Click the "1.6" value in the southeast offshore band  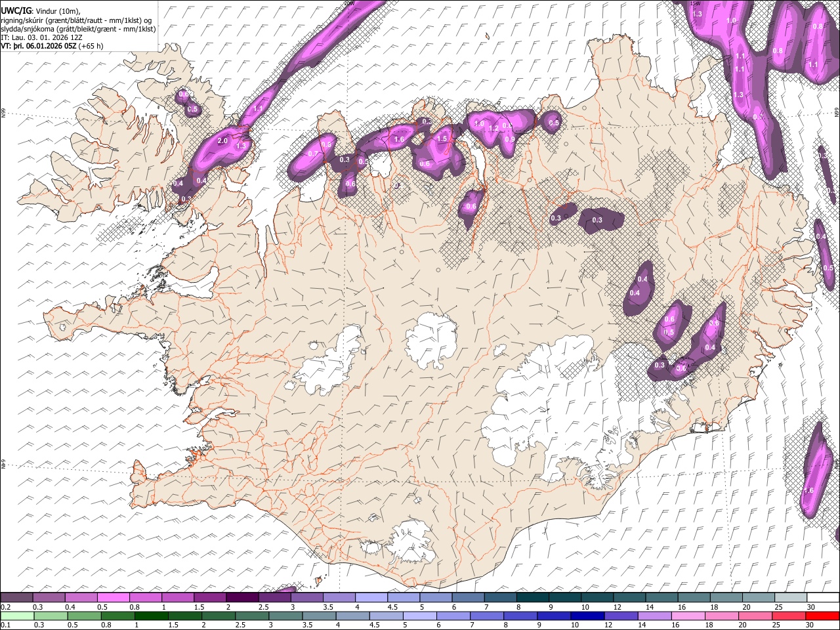coord(808,490)
